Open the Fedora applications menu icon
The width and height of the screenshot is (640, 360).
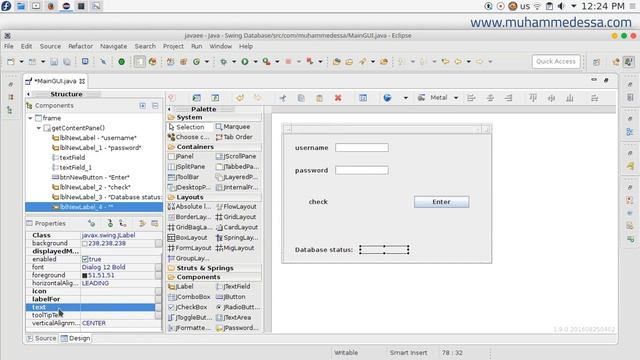[6, 6]
